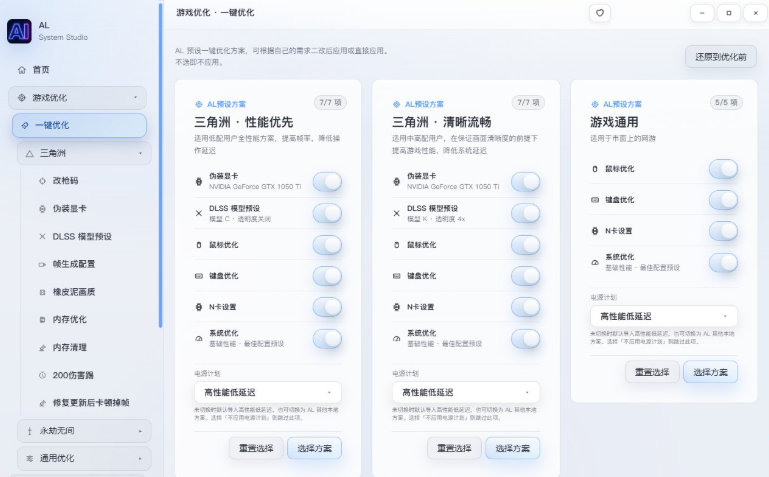Image resolution: width=769 pixels, height=477 pixels.
Task: Click the sidebar vertical scrollbar
Action: [x=160, y=165]
